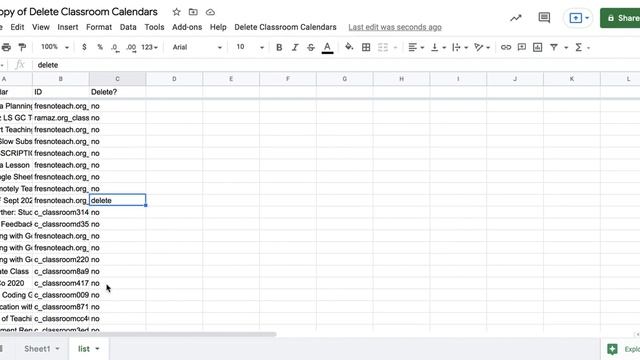640x360 pixels.
Task: Open the borders tool
Action: pyautogui.click(x=366, y=47)
